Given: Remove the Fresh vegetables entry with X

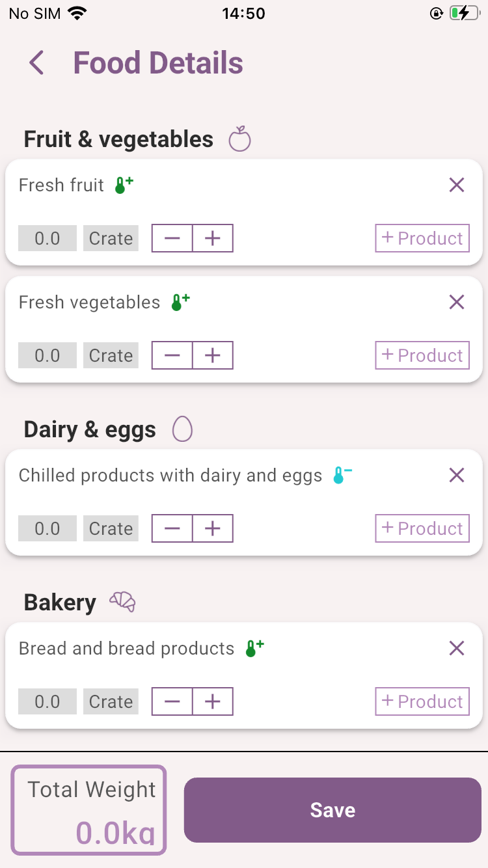Looking at the screenshot, I should click(457, 302).
